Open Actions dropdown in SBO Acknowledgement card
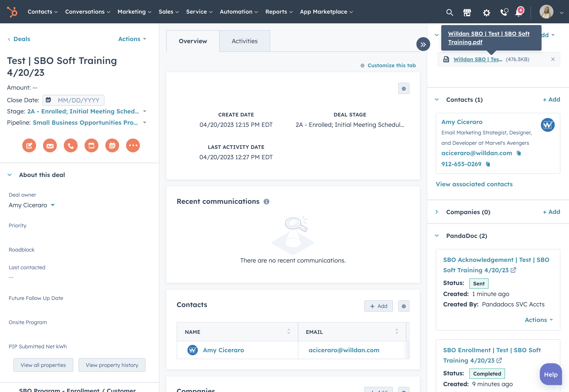569x392 pixels. 539,320
